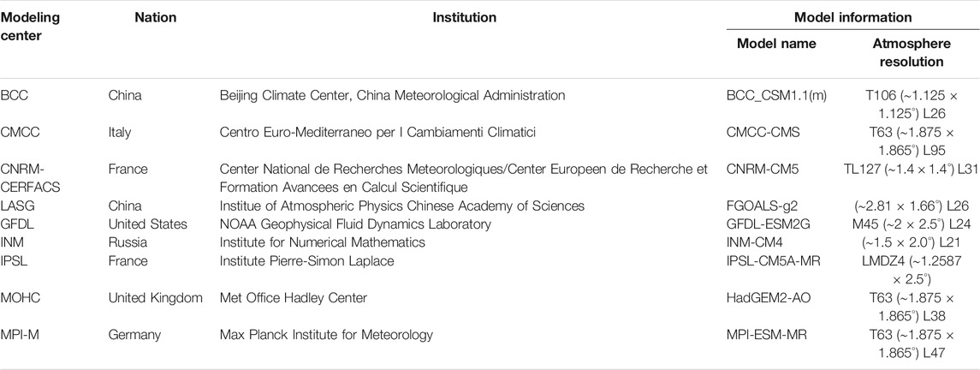
Task: Click the Modeling center column header
Action: [x=29, y=27]
